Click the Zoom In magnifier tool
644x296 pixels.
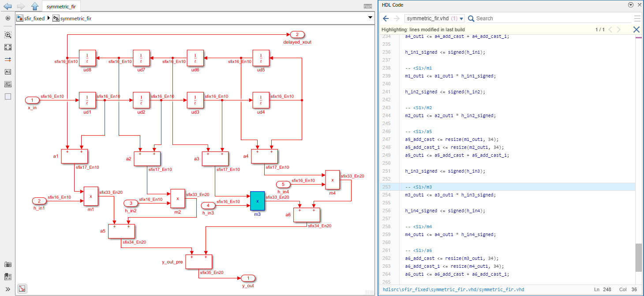[x=8, y=35]
